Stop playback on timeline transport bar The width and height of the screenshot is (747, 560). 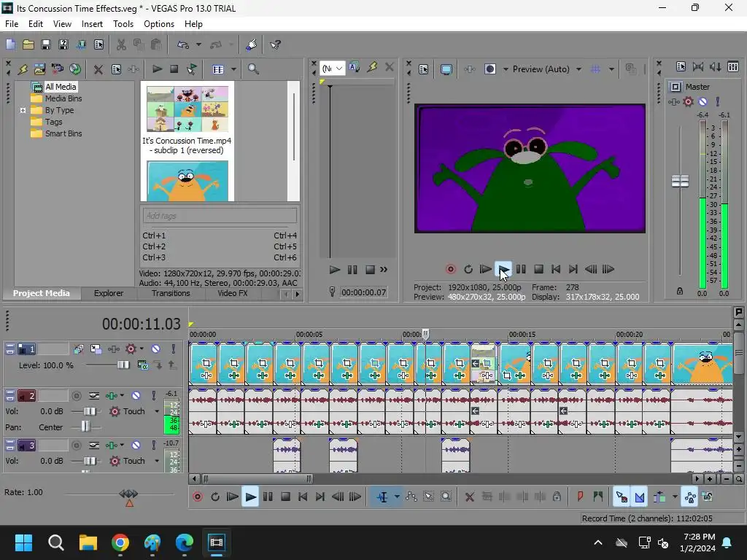point(285,497)
